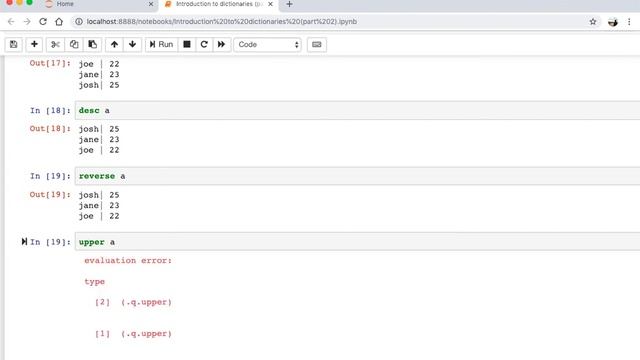Restart the kernel icon

(x=204, y=44)
